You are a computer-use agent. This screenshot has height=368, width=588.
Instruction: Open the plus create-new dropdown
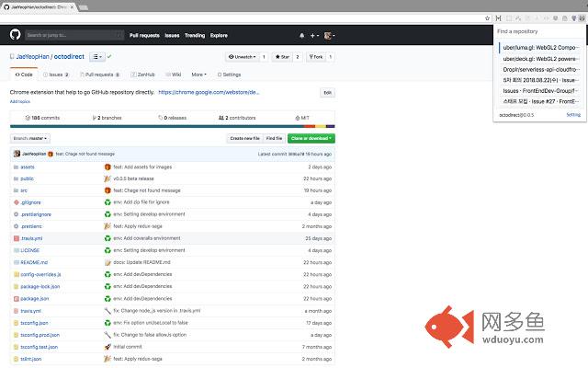[x=314, y=35]
